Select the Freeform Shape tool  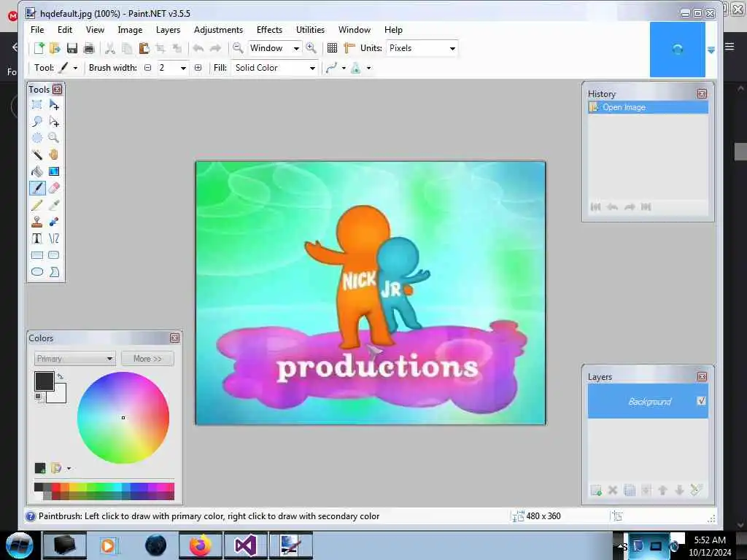pyautogui.click(x=54, y=272)
